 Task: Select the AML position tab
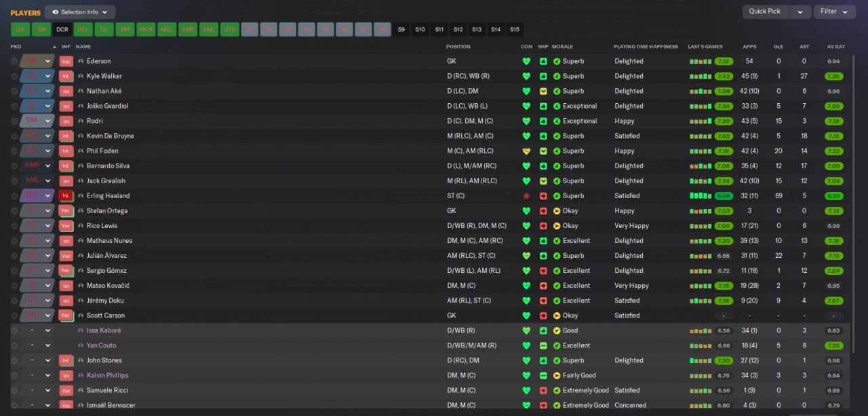[x=209, y=30]
